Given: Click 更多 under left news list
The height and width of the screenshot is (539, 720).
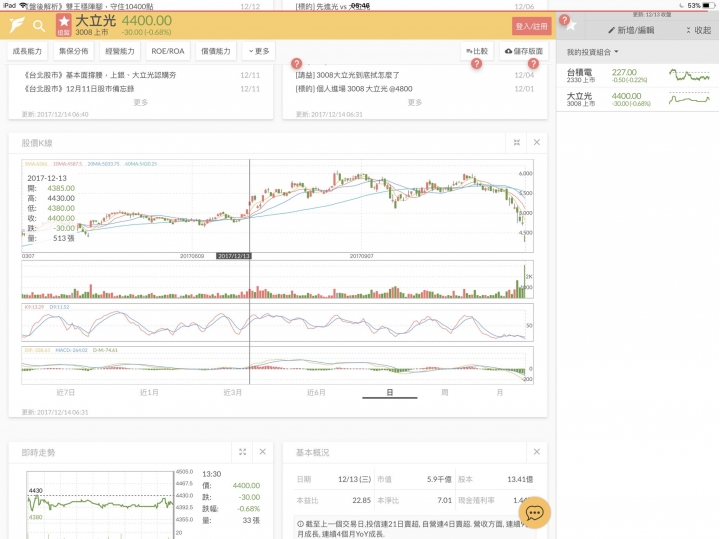Looking at the screenshot, I should pos(141,102).
